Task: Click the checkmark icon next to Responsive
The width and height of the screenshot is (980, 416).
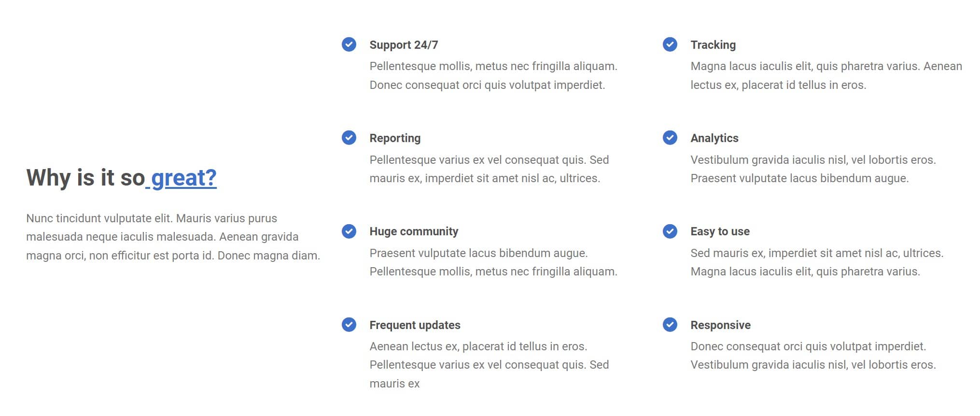Action: (670, 325)
